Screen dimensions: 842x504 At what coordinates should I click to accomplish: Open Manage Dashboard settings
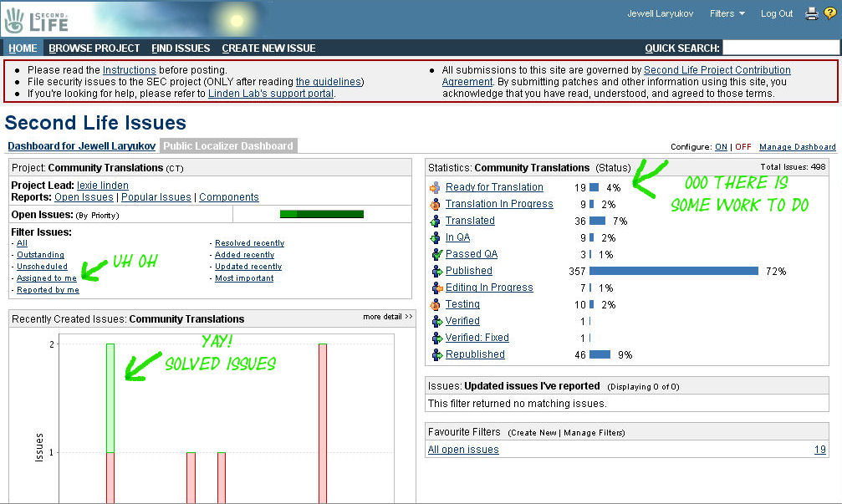point(797,147)
